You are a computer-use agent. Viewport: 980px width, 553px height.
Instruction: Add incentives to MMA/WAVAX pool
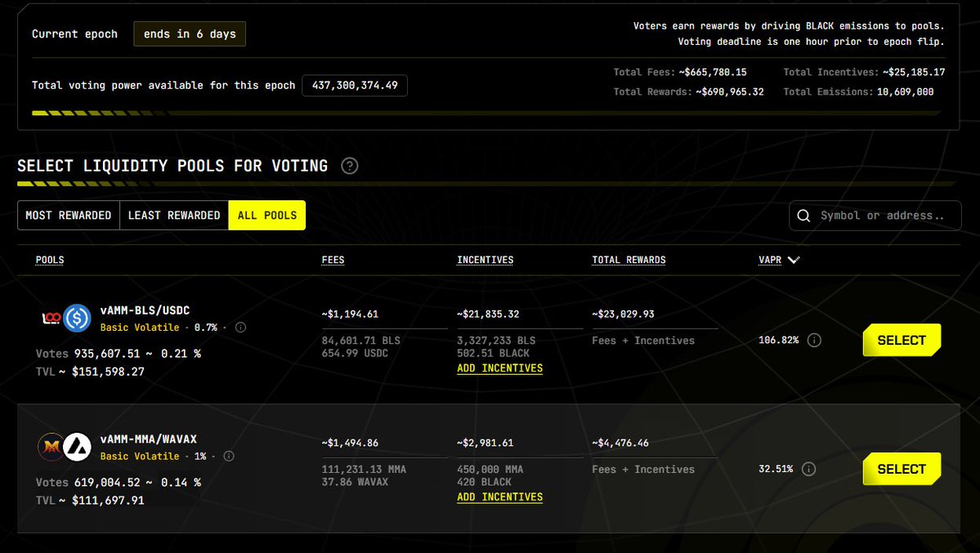tap(500, 497)
